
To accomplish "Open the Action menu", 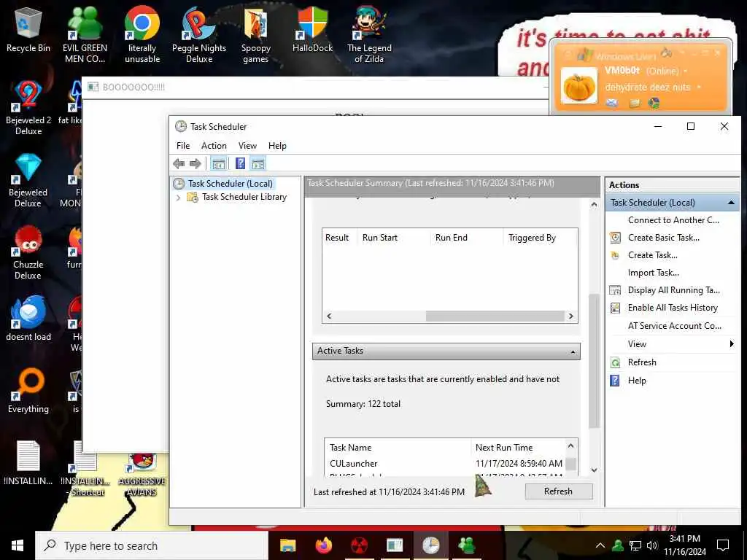I will point(214,146).
